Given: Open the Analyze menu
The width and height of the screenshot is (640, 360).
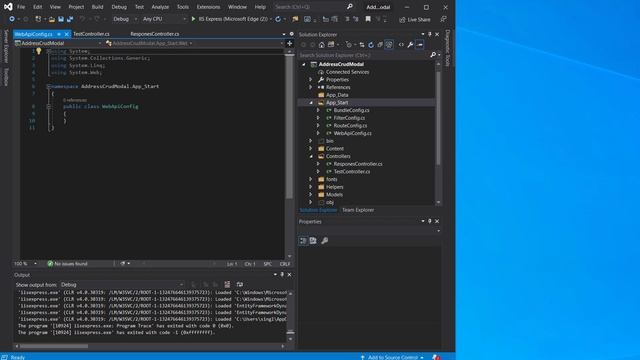Looking at the screenshot, I should click(x=160, y=7).
